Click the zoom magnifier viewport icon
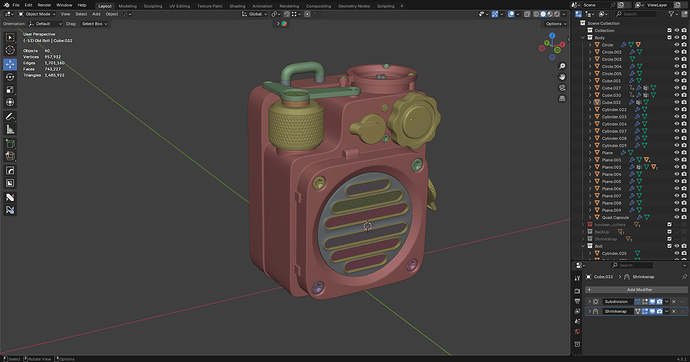The image size is (690, 362). click(562, 66)
